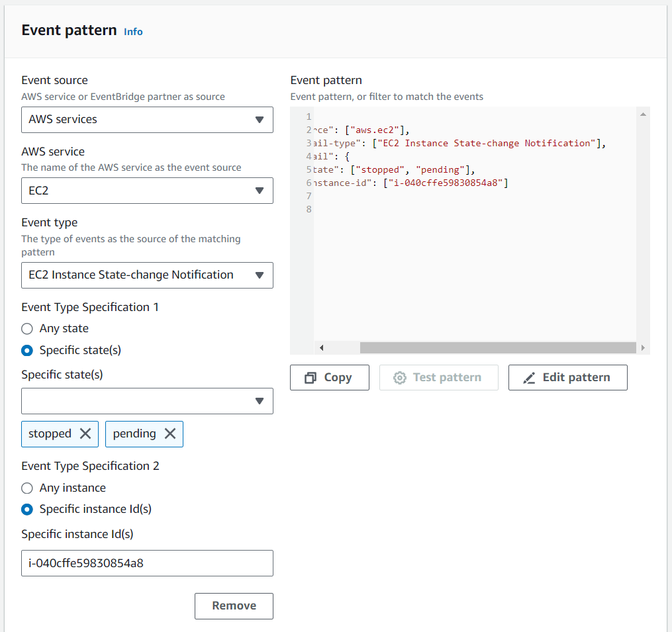672x632 pixels.
Task: Copy the event pattern
Action: point(330,377)
